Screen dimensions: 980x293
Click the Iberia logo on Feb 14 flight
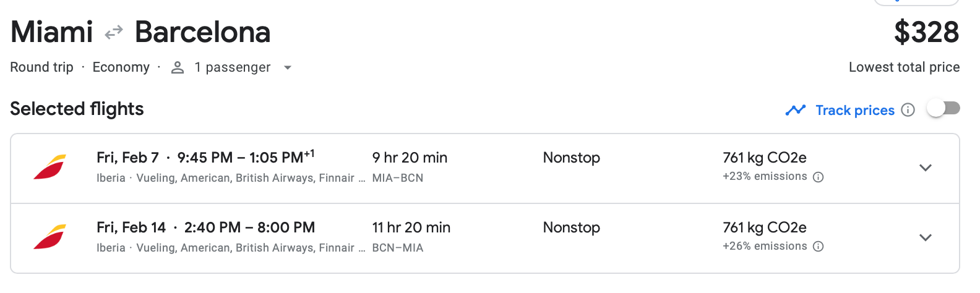click(49, 237)
